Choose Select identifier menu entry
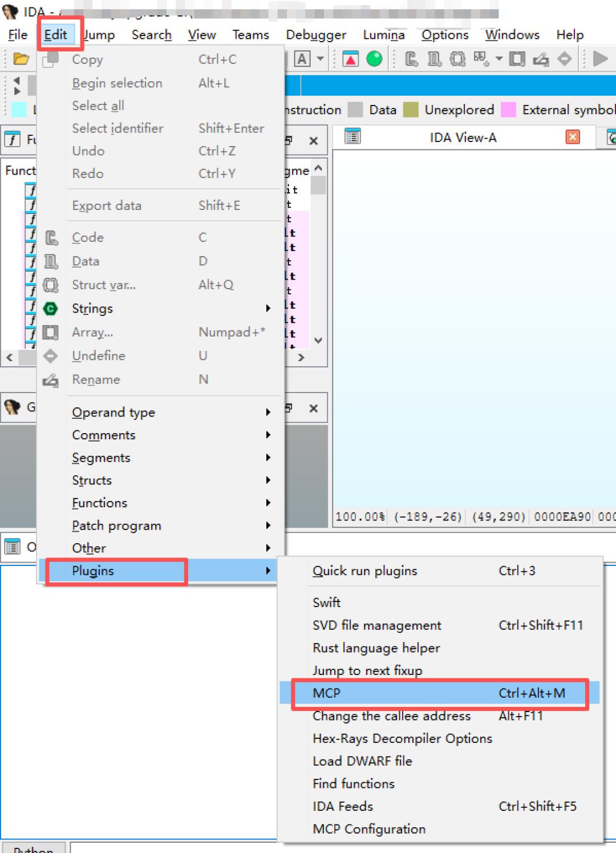The width and height of the screenshot is (616, 853). point(161,128)
